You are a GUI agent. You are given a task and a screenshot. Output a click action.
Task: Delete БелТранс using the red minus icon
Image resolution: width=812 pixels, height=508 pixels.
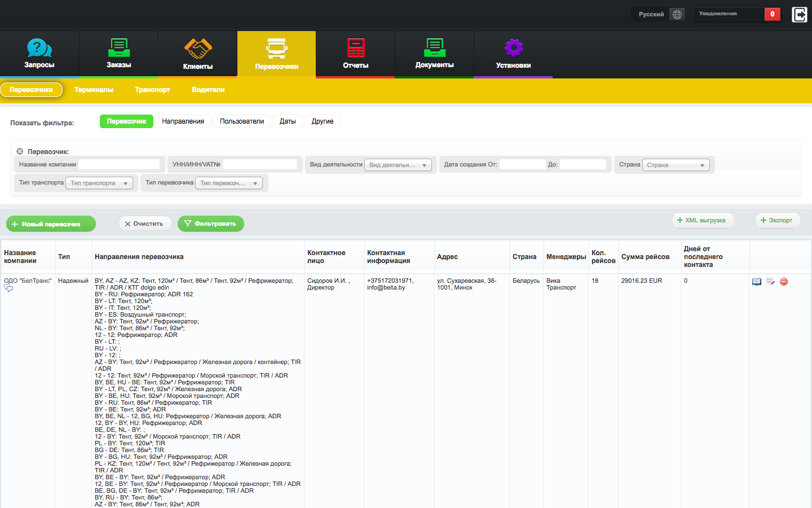(784, 282)
